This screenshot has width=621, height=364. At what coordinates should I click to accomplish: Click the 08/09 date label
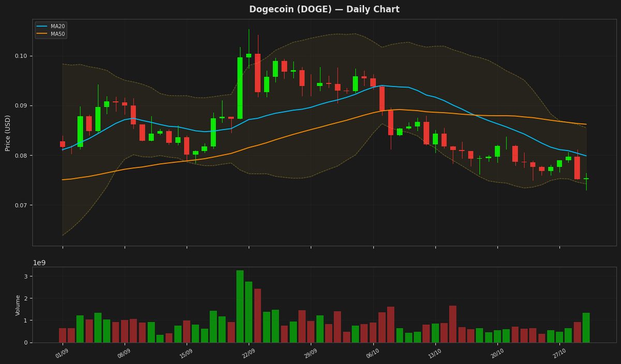124,353
